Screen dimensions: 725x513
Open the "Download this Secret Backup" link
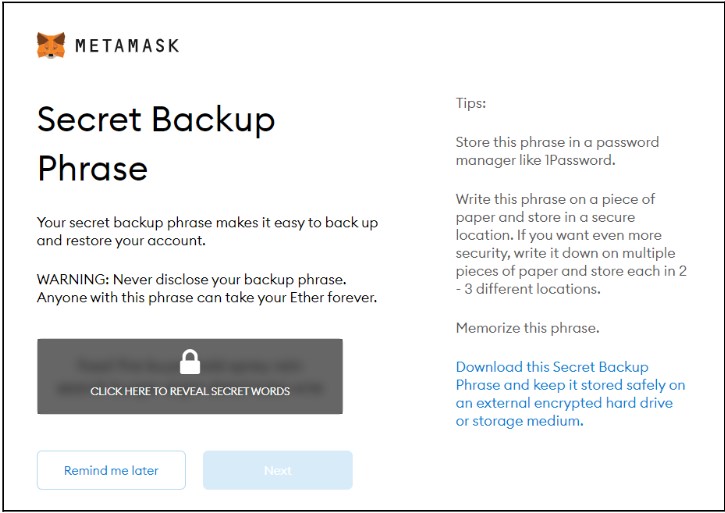pyautogui.click(x=552, y=367)
